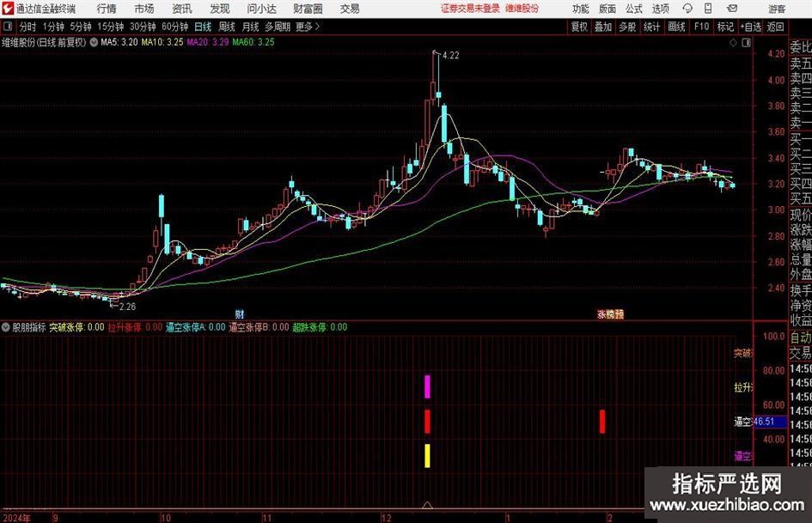The image size is (812, 523).
Task: Click the diamond icon above price axis
Action: [733, 43]
